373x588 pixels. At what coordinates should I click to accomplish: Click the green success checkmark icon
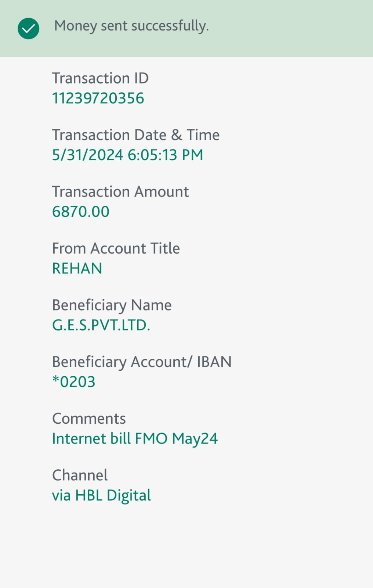pos(28,28)
